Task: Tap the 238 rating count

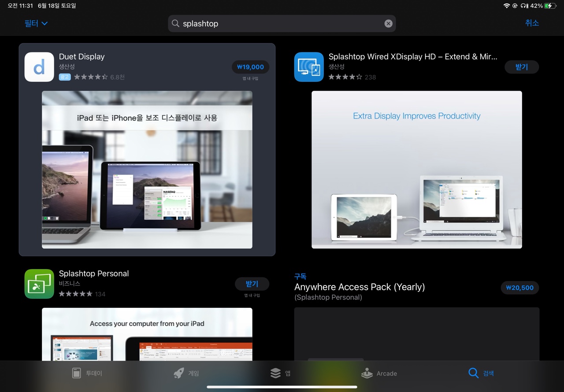Action: 370,77
